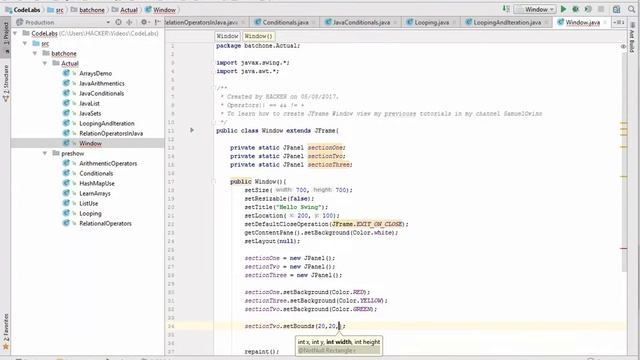Collapse the preshow package arrow
This screenshot has height=360, width=640.
click(45, 153)
